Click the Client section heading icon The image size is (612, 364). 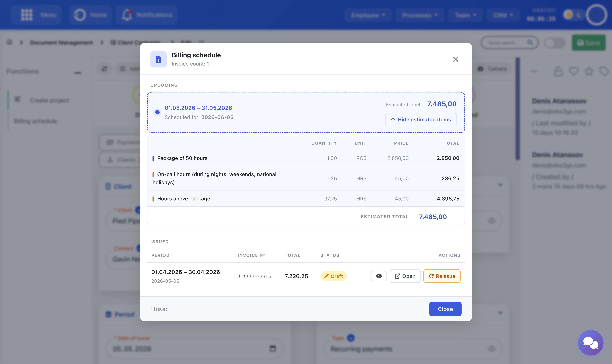(x=108, y=186)
